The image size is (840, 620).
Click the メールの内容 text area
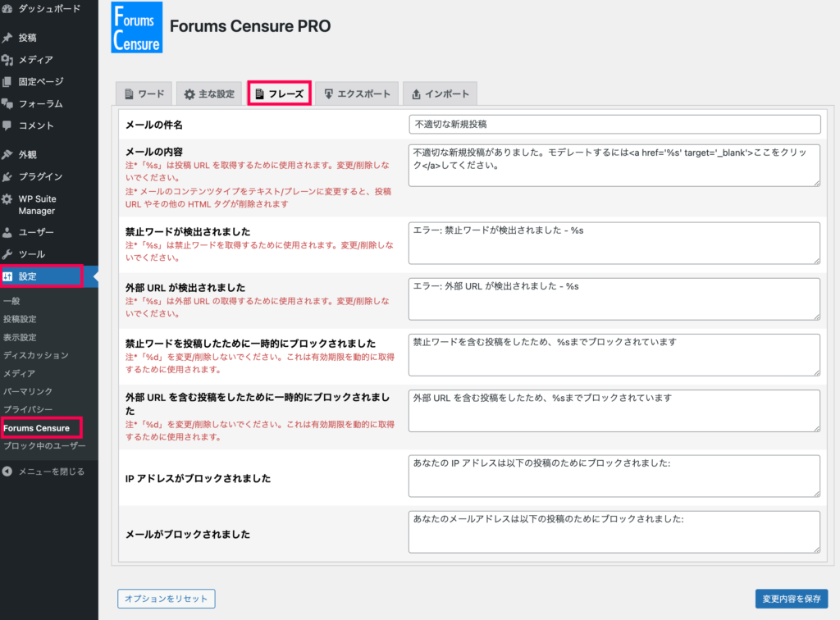tap(614, 166)
